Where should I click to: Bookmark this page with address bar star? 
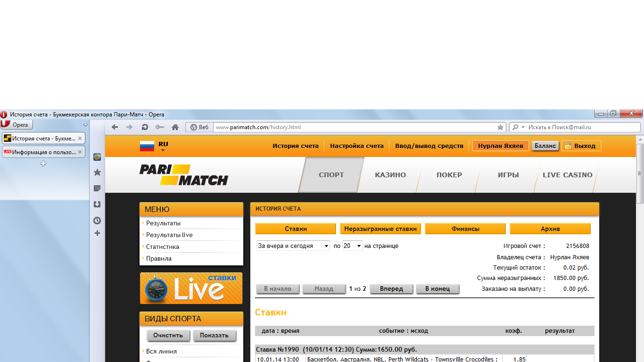500,127
